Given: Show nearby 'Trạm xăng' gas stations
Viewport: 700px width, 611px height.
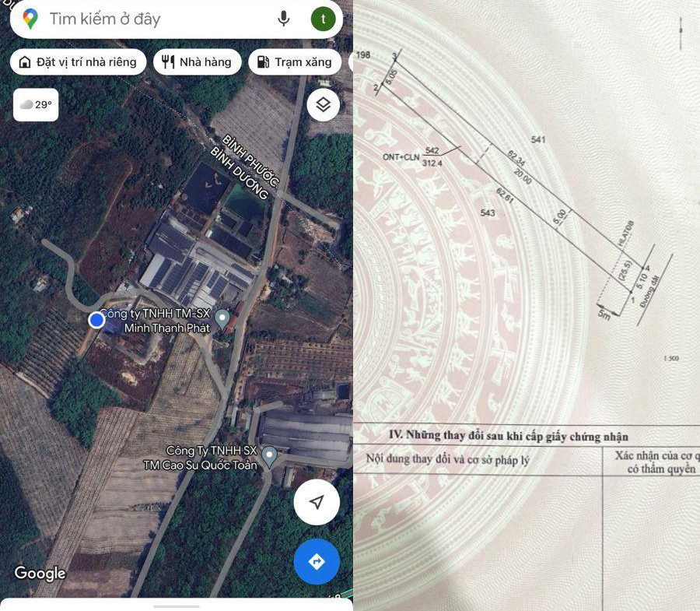Looking at the screenshot, I should click(x=295, y=62).
